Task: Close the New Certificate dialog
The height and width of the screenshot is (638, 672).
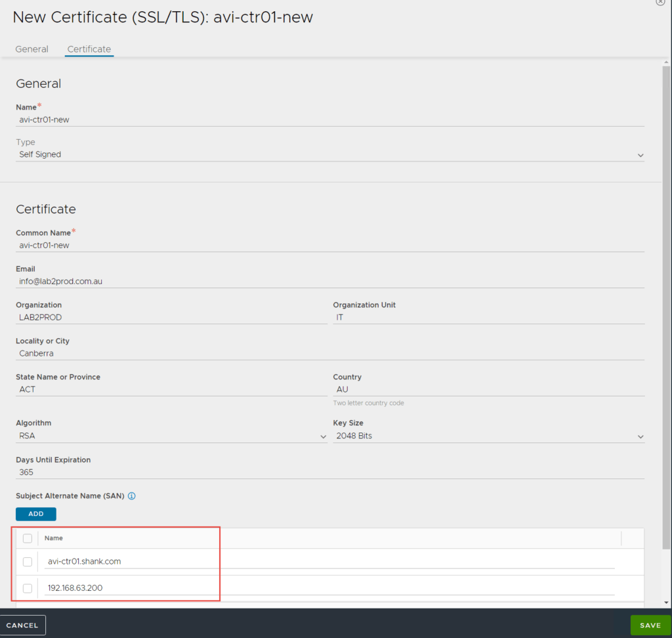Action: [x=660, y=2]
